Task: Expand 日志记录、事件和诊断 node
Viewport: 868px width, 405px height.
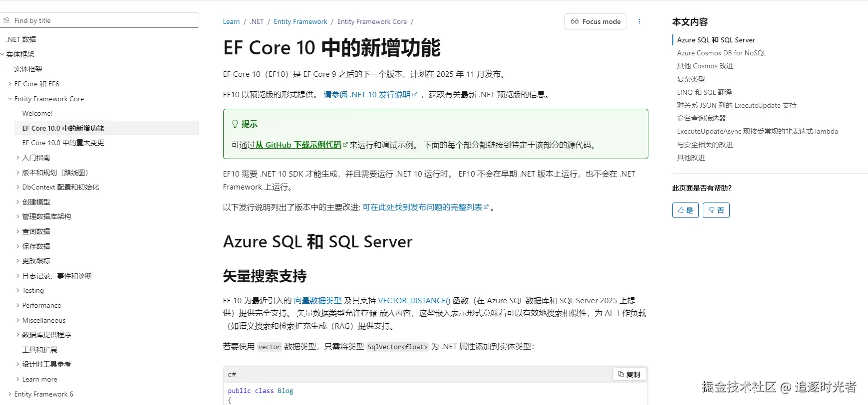Action: coord(18,276)
